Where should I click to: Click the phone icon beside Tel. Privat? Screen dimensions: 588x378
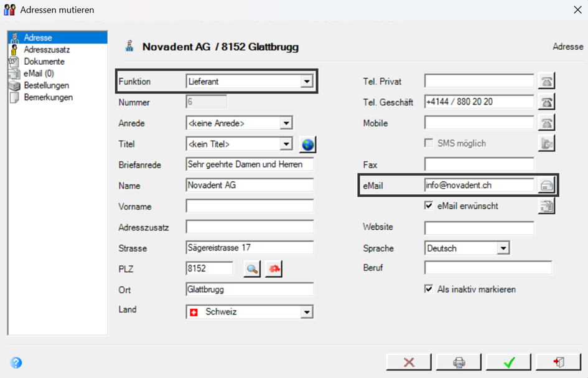[546, 81]
